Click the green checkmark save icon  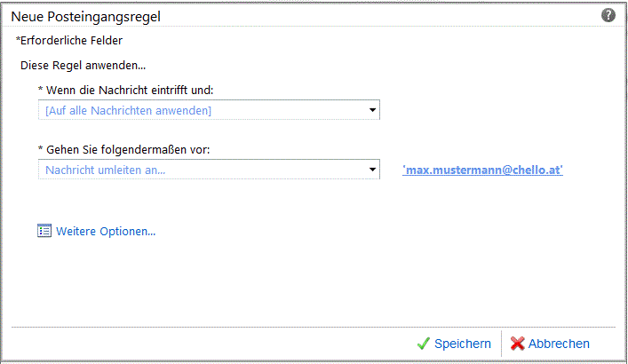[x=424, y=344]
